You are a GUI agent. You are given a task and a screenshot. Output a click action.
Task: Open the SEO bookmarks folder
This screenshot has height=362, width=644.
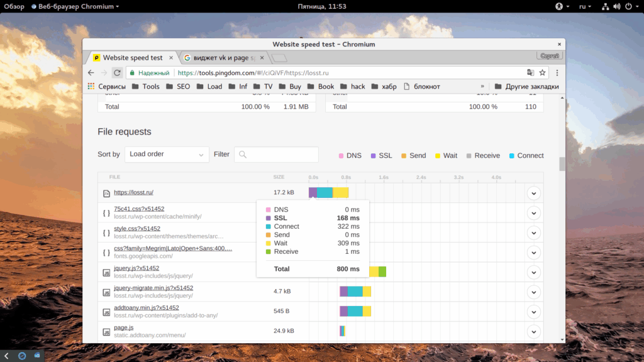point(178,86)
